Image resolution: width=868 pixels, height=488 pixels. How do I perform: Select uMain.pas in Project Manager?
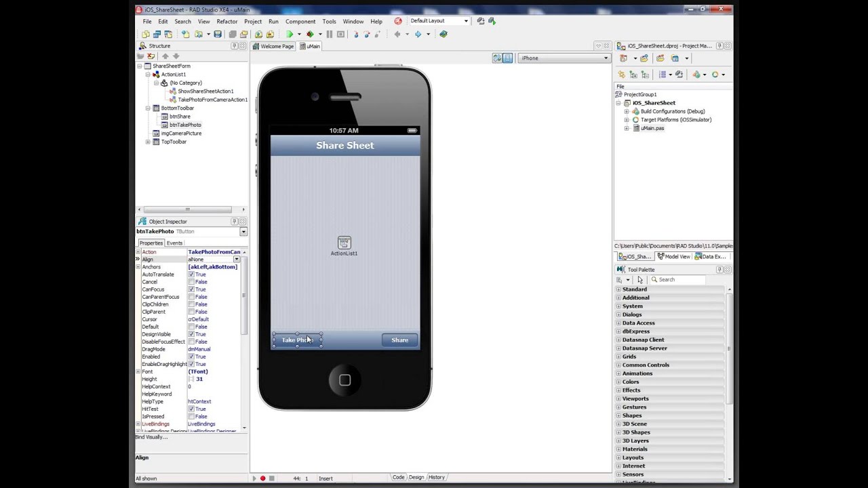(652, 128)
